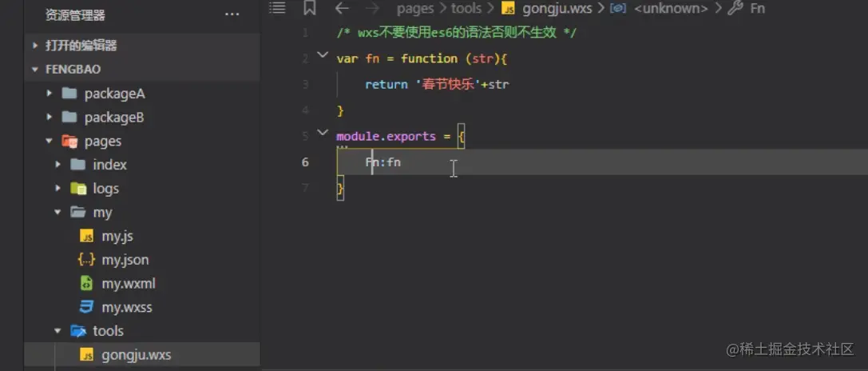Click the closing brace on line 7
This screenshot has height=371, width=868.
tap(340, 189)
